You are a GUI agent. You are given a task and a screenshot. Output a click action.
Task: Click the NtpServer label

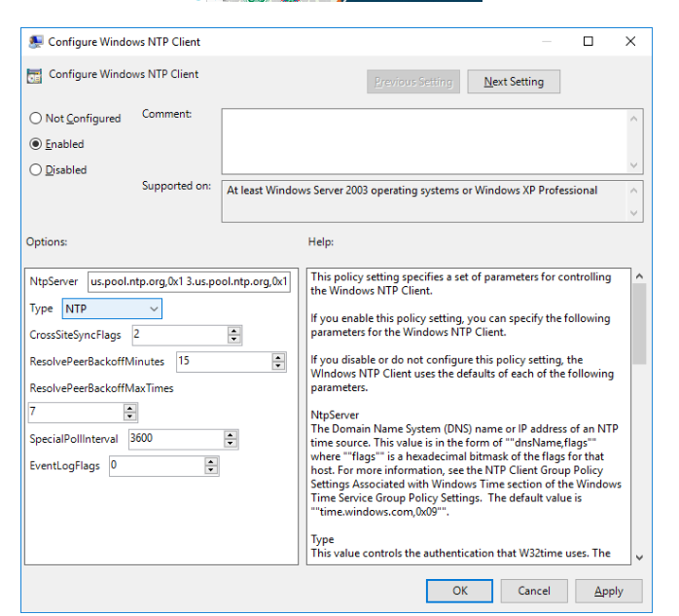54,281
